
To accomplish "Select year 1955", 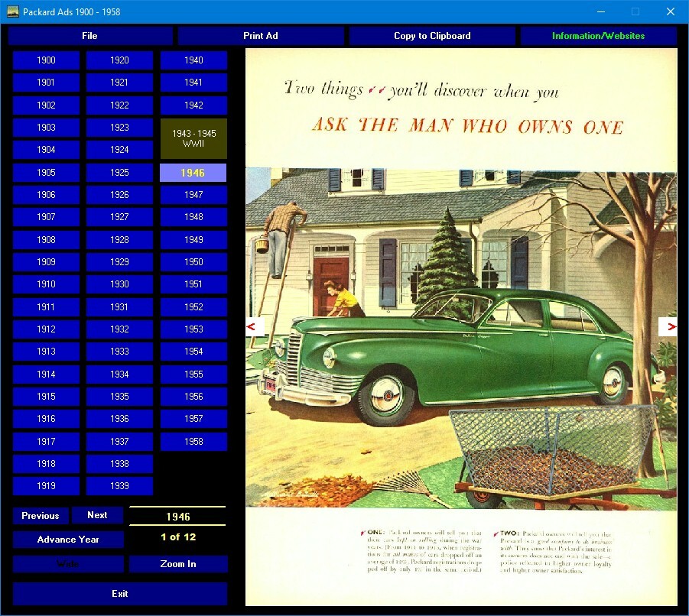I will tap(193, 374).
